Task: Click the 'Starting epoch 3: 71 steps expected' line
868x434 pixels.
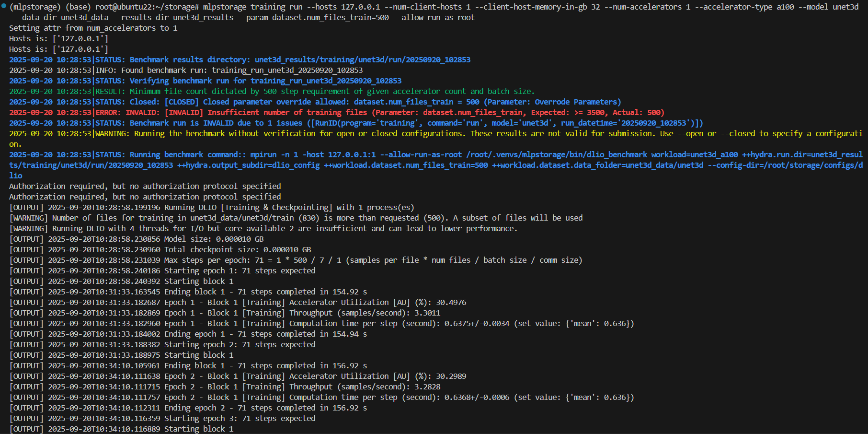Action: tap(240, 419)
